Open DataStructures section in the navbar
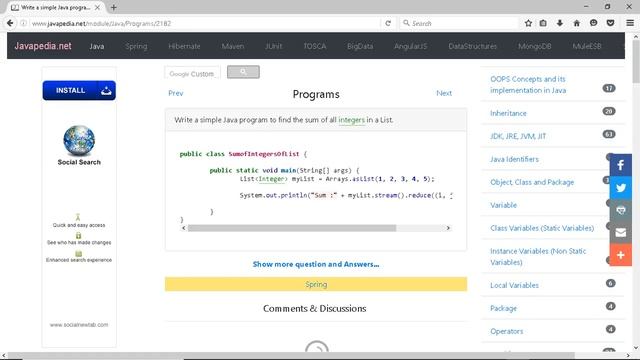640x360 pixels. point(473,47)
